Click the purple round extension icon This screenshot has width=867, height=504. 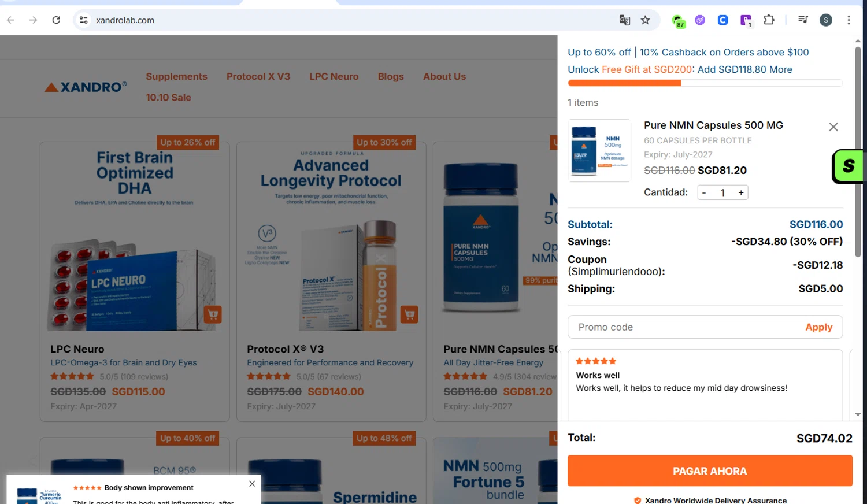[x=700, y=20]
